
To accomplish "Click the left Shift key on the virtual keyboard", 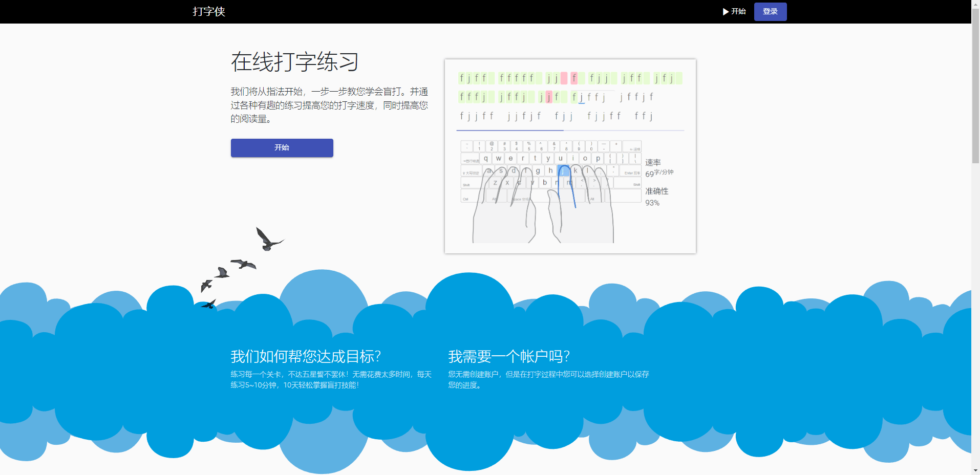I will 466,185.
